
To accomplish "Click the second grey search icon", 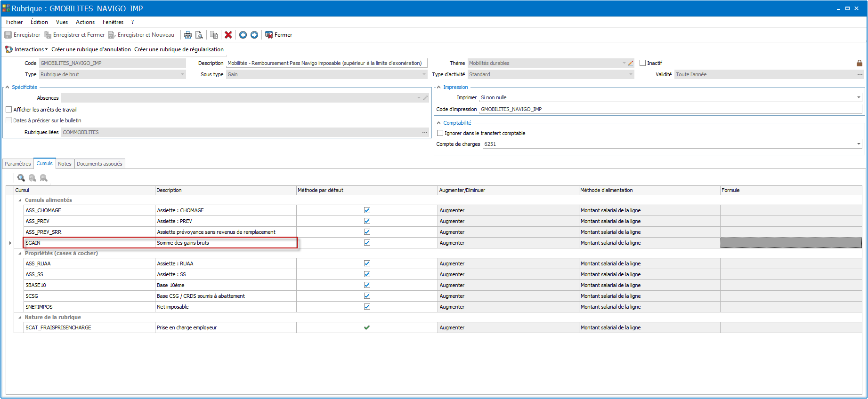I will (32, 178).
